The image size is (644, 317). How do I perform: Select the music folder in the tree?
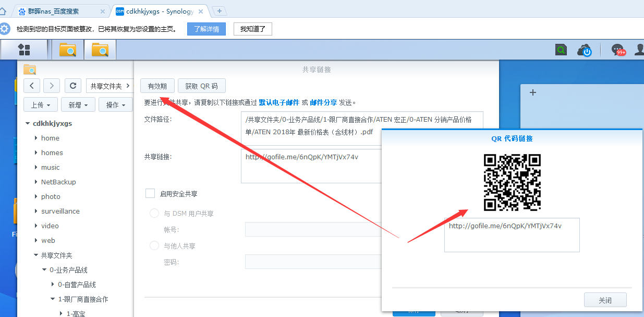click(51, 167)
